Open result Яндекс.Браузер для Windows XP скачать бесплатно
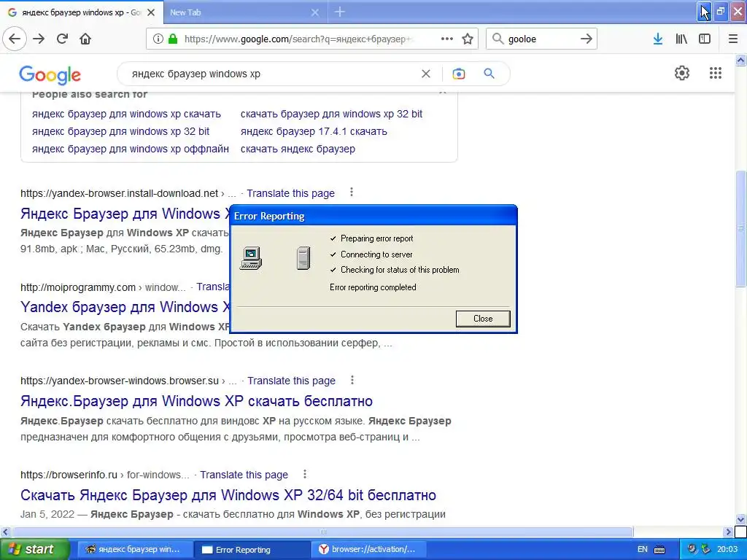This screenshot has height=560, width=747. click(x=196, y=401)
